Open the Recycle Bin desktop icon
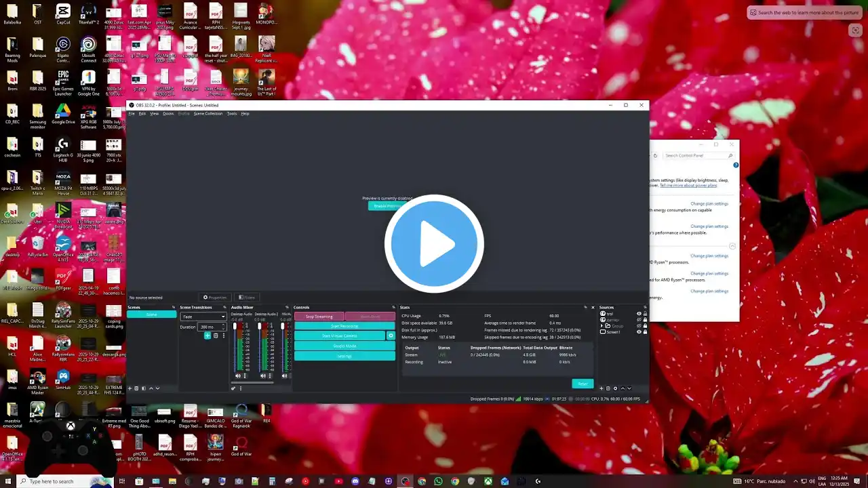Image resolution: width=868 pixels, height=488 pixels. coord(38,245)
